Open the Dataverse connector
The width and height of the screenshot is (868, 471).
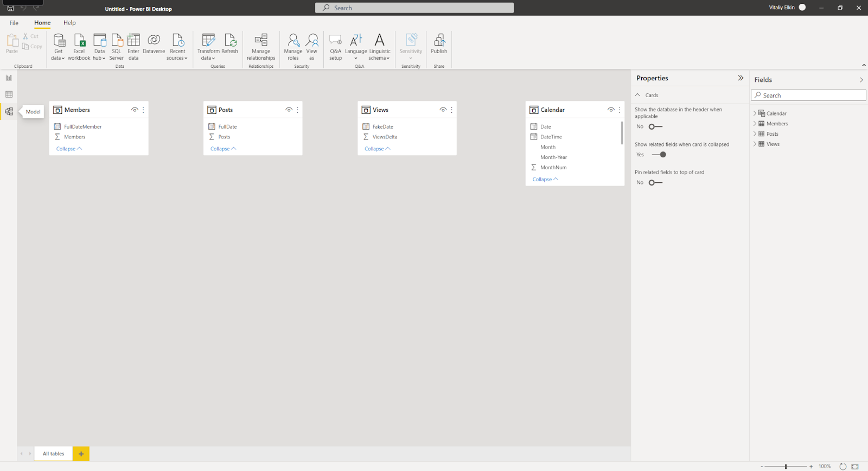(154, 44)
